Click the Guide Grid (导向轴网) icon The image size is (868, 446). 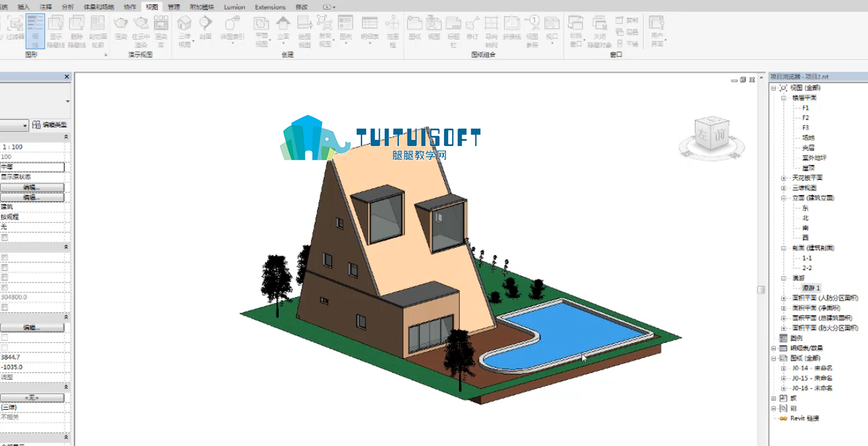491,31
